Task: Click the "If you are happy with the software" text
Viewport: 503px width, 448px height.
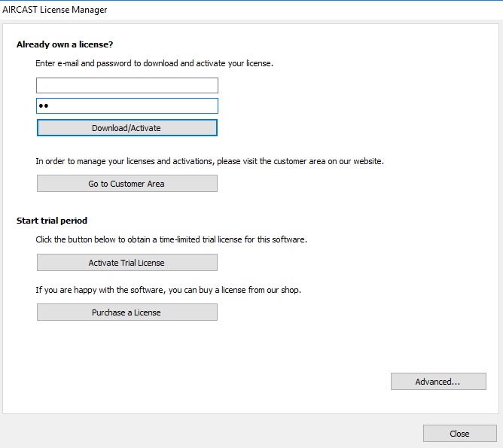Action: 168,290
